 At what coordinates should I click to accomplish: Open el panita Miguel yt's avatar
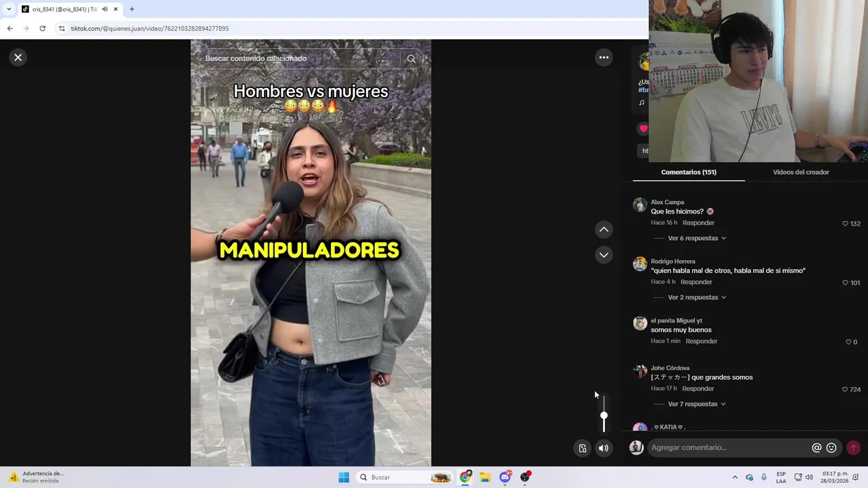pyautogui.click(x=640, y=323)
